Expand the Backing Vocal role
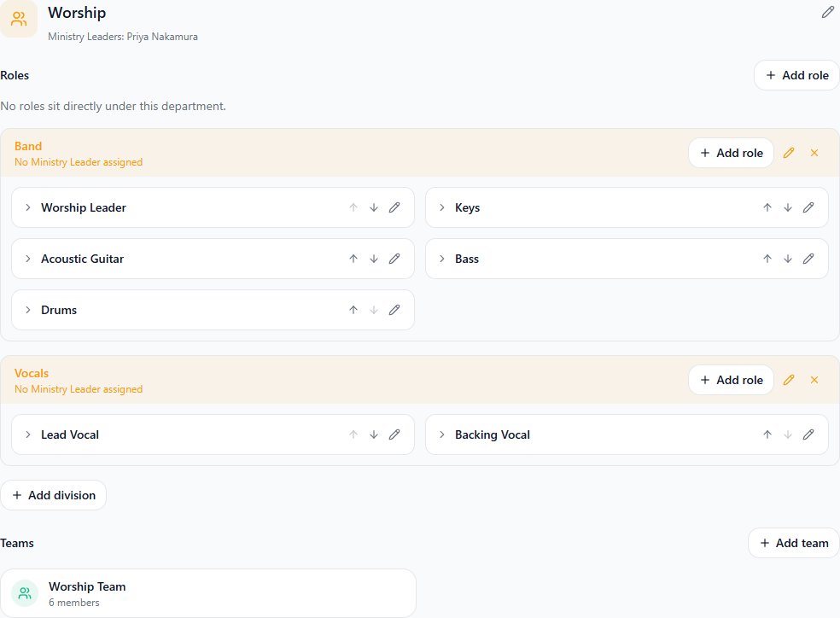840x618 pixels. pyautogui.click(x=442, y=434)
